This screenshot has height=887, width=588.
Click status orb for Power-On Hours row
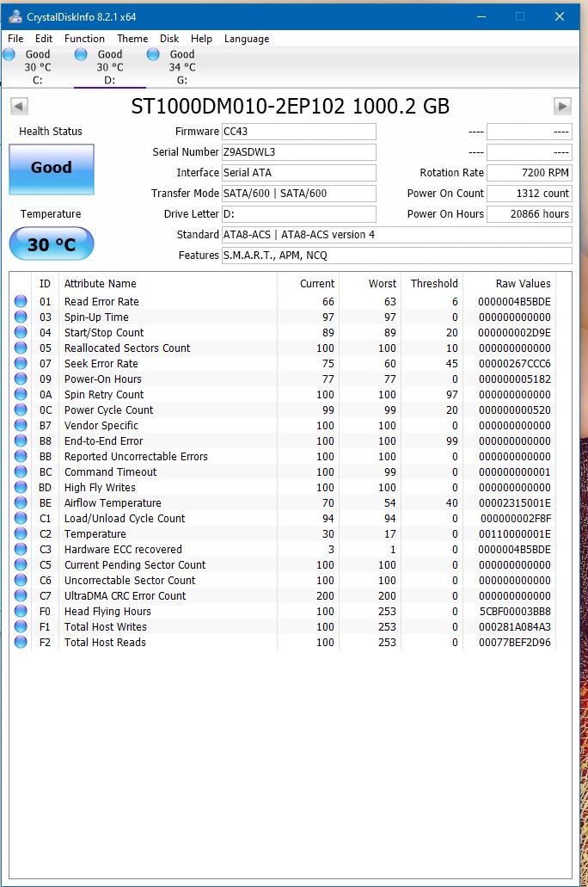pos(21,379)
